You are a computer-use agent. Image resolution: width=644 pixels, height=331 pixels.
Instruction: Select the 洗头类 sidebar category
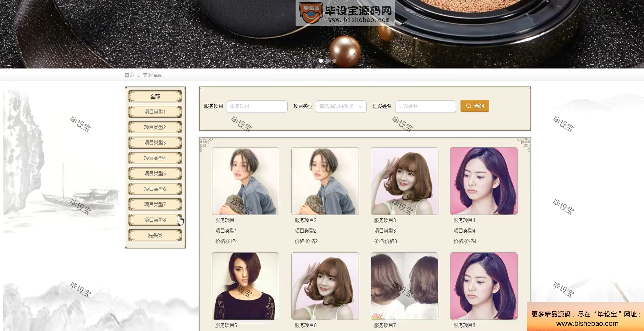click(155, 235)
